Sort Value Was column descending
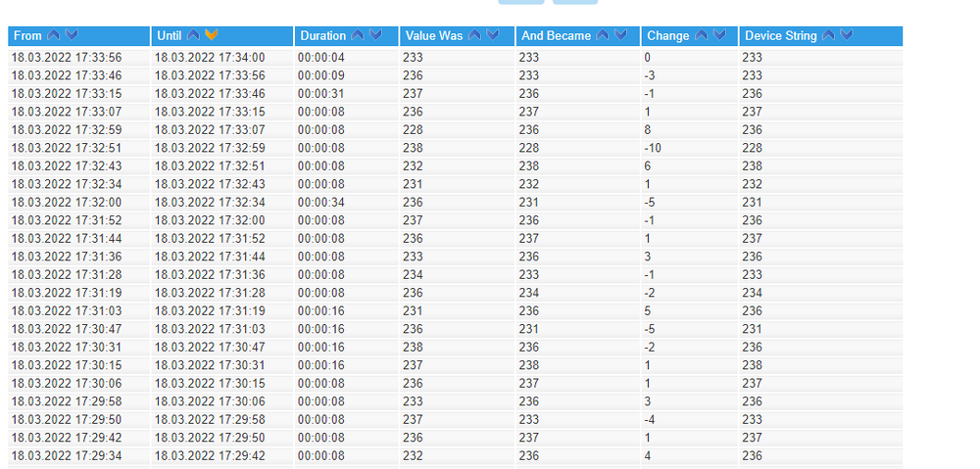This screenshot has height=469, width=980. coord(493,36)
